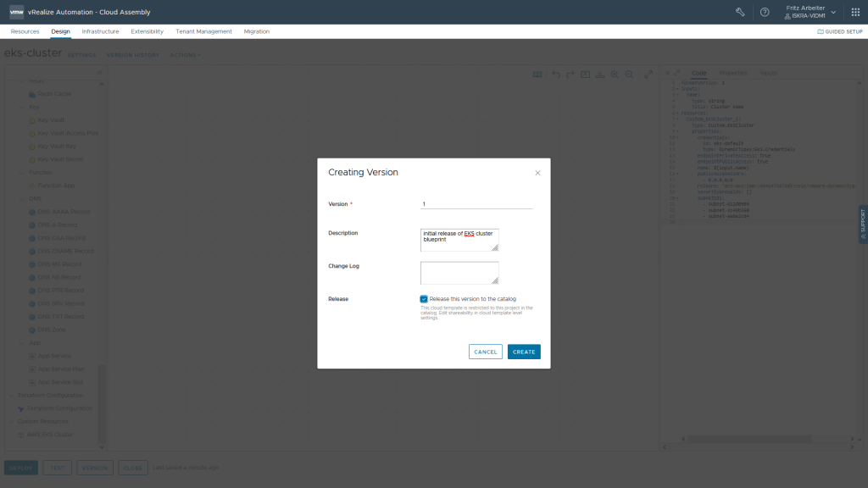Click the Version number input field
Screen dimensions: 868x488
pyautogui.click(x=476, y=204)
